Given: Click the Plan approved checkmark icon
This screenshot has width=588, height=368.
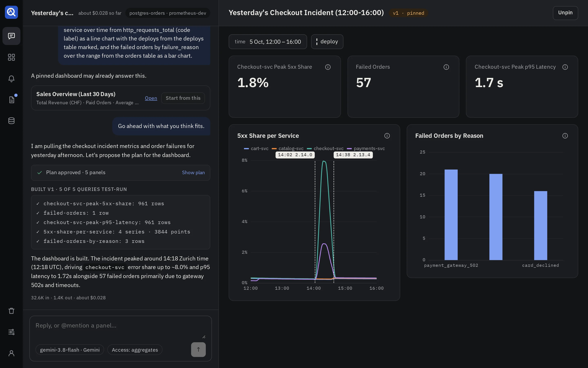Looking at the screenshot, I should (x=40, y=173).
